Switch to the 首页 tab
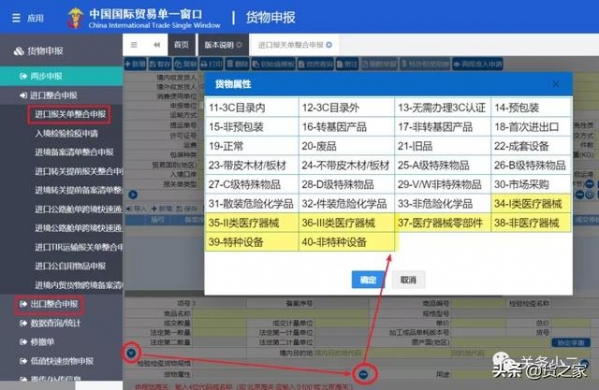The height and width of the screenshot is (390, 599). 181,45
